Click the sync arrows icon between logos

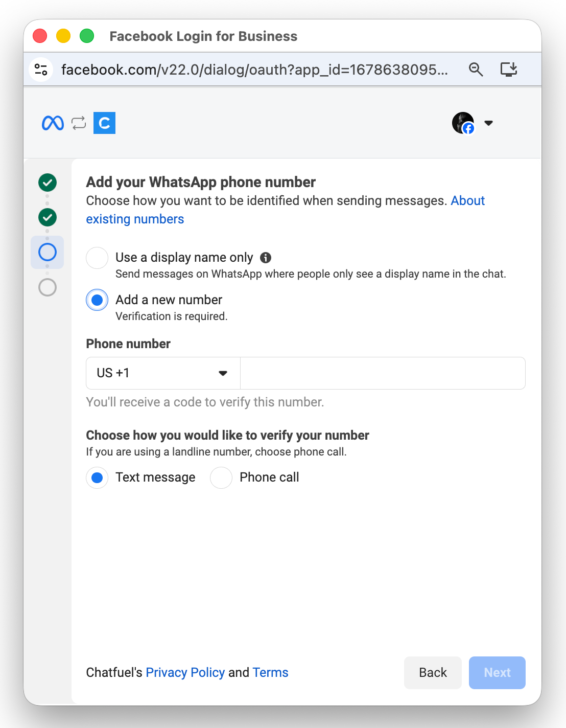pyautogui.click(x=79, y=123)
